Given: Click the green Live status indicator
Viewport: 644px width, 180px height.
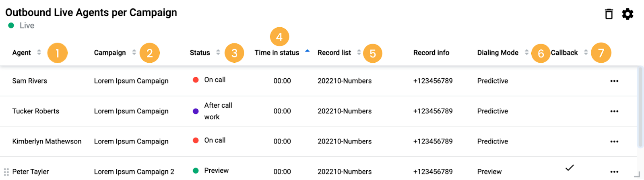Looking at the screenshot, I should (11, 25).
